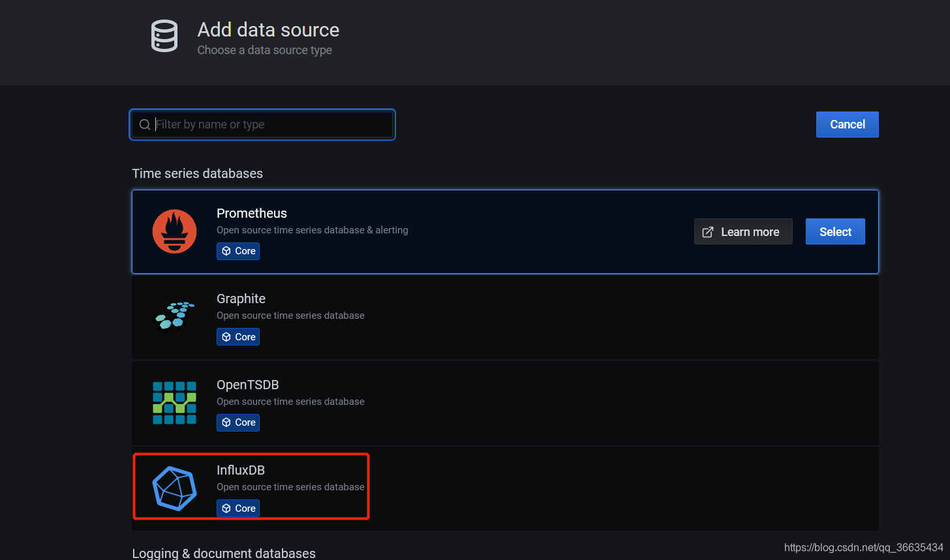Open Learn more for Prometheus
950x560 pixels.
tap(743, 231)
